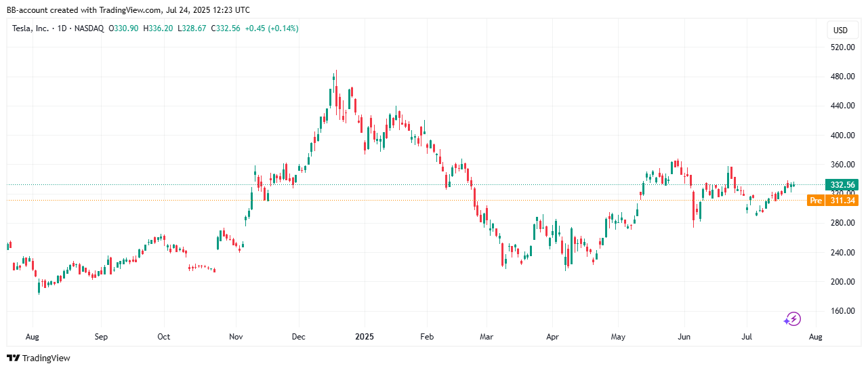The height and width of the screenshot is (370, 868).
Task: Click the 160.00 price axis label
Action: click(x=841, y=311)
